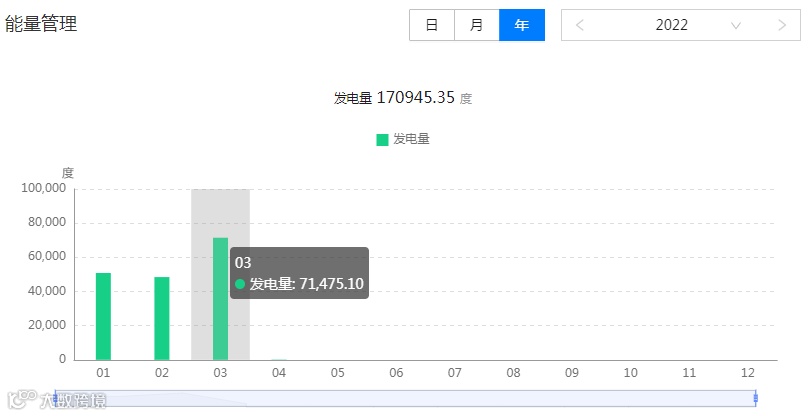
Task: Go to previous year with left arrow
Action: (580, 25)
